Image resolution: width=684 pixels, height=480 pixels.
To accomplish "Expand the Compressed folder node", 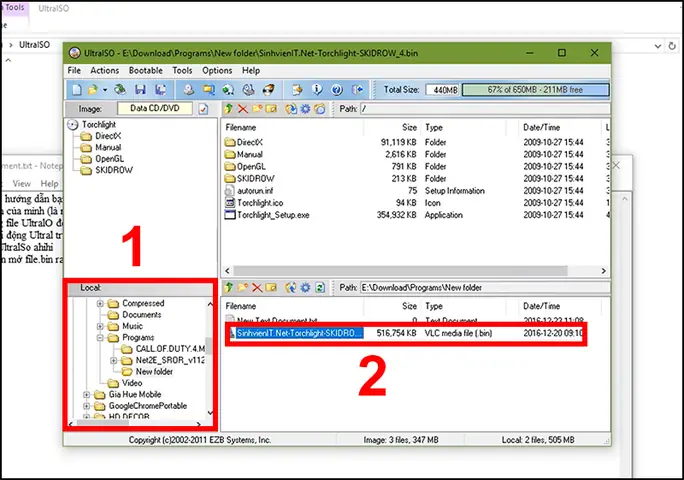I will click(100, 303).
